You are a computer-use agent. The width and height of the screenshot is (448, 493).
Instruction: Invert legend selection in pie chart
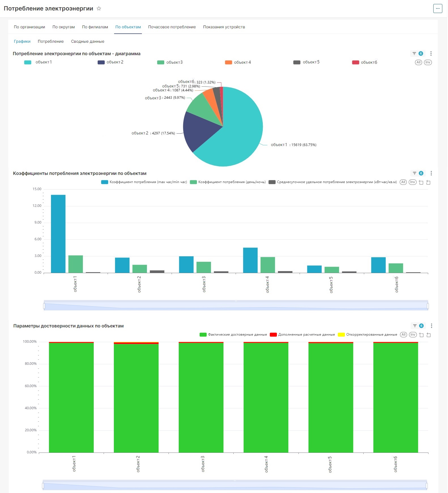coord(428,62)
